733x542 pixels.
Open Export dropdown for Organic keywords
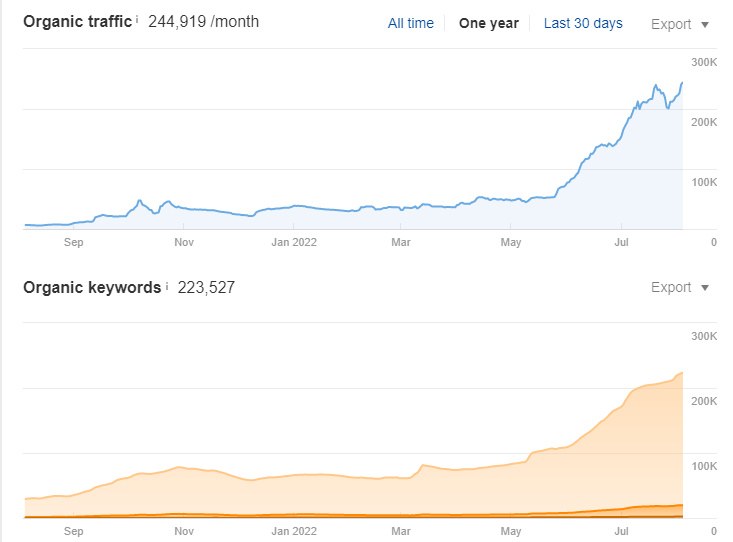coord(679,288)
